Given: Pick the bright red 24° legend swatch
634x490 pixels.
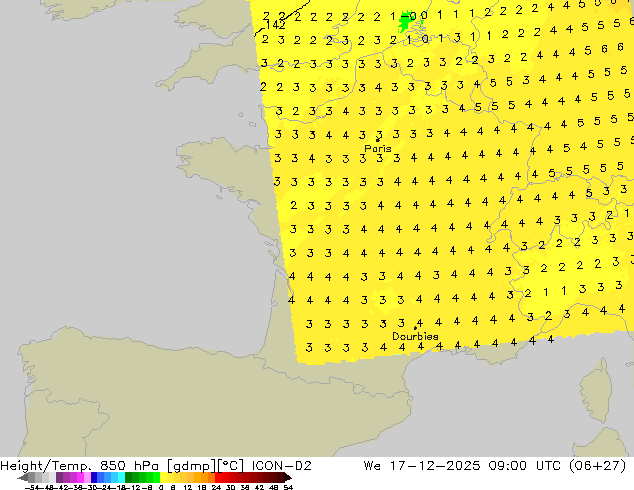Looking at the screenshot, I should [218, 477].
